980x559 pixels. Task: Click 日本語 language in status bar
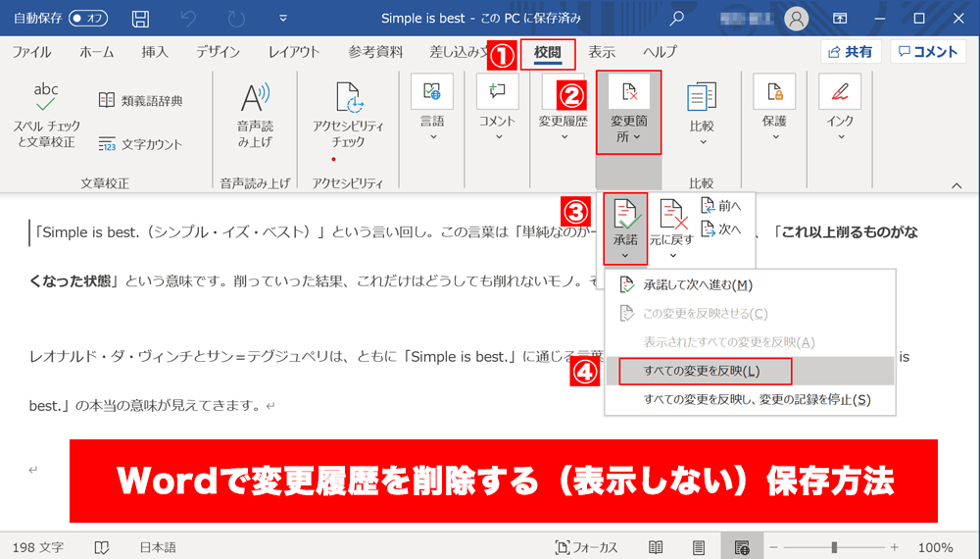coord(158,548)
